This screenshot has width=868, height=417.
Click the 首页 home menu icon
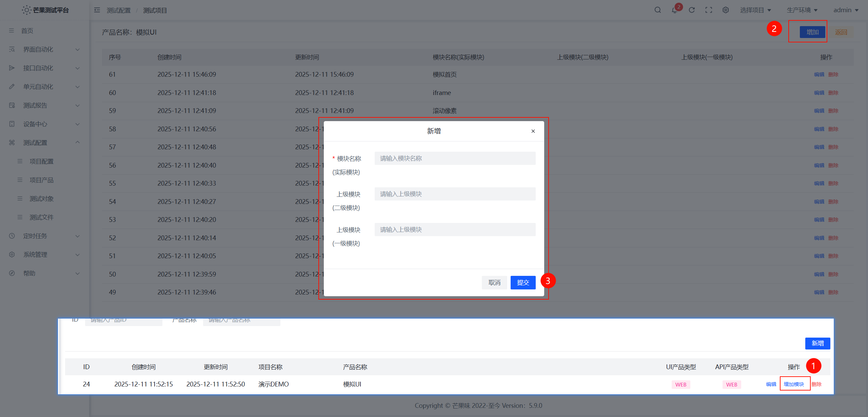click(x=12, y=31)
